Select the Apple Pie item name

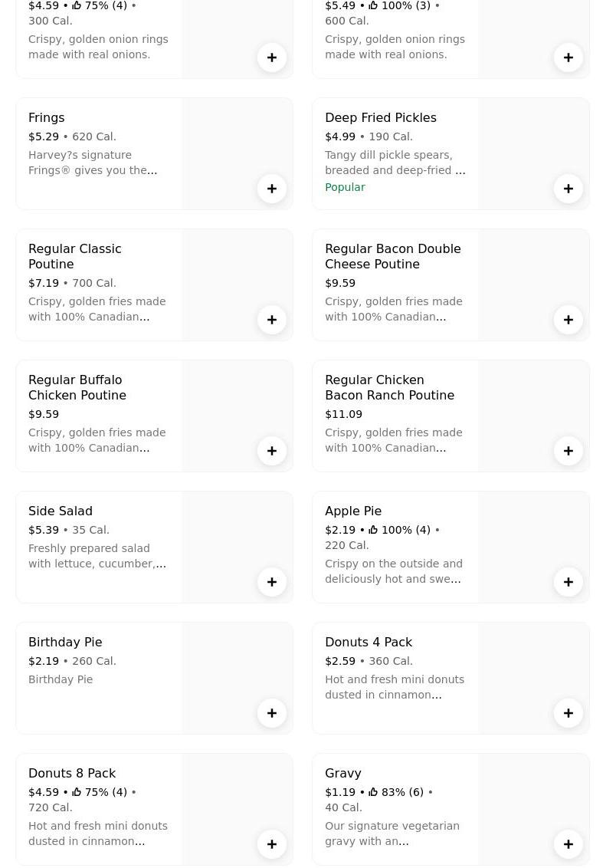click(x=353, y=511)
